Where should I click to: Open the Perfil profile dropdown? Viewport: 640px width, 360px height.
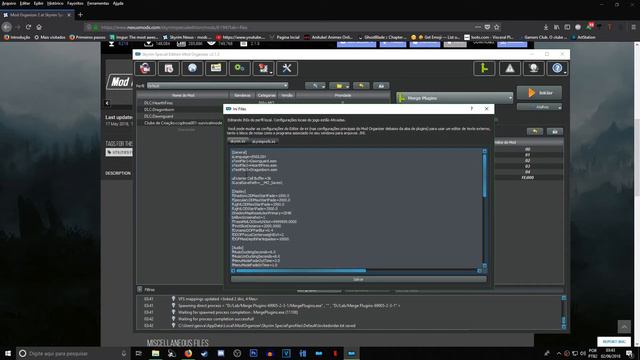point(217,86)
